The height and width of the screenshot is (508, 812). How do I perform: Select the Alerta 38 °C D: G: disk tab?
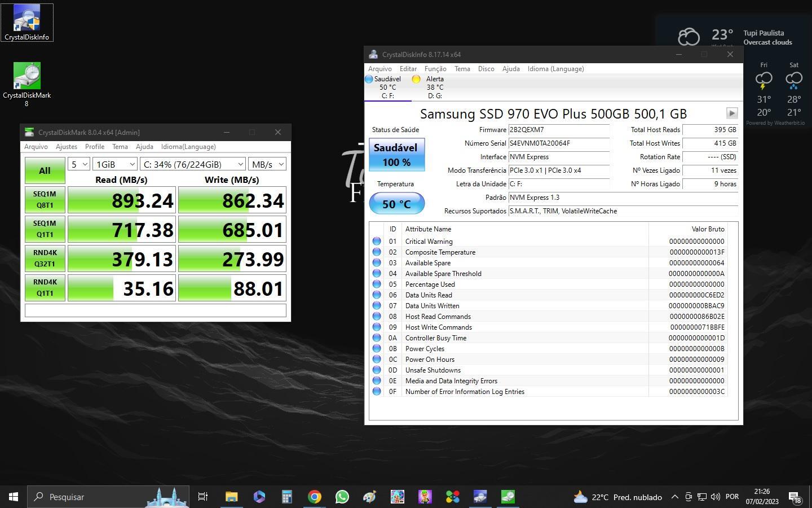[435, 87]
